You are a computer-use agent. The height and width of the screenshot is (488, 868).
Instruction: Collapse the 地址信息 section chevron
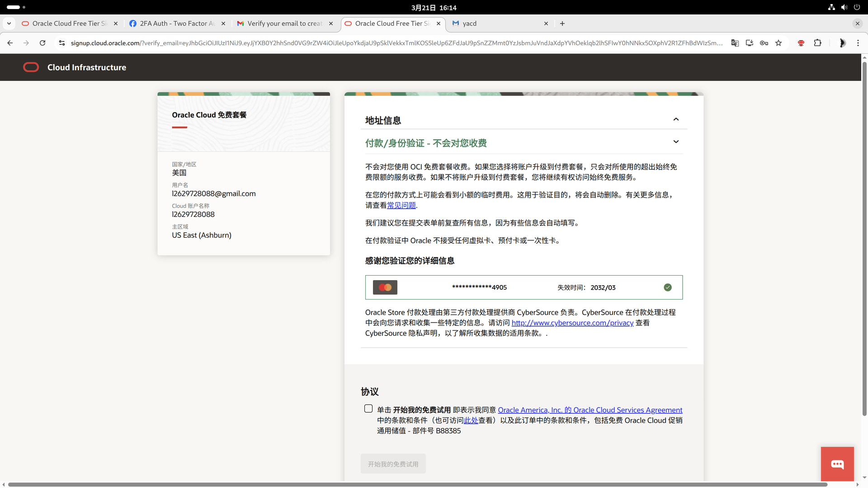pyautogui.click(x=676, y=119)
